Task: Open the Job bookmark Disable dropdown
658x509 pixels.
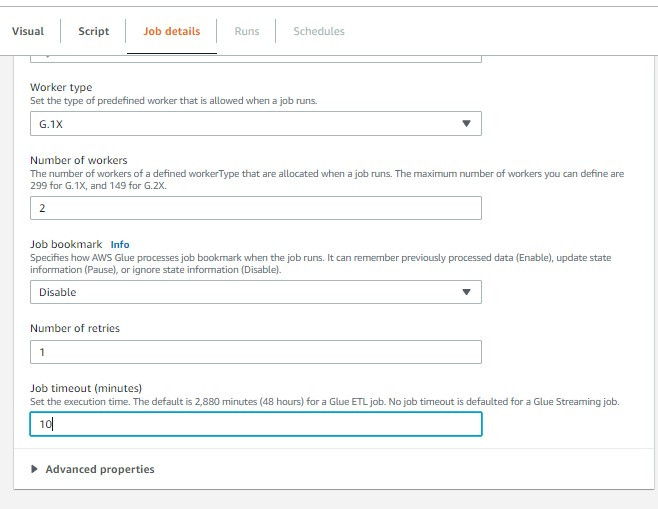Action: pyautogui.click(x=255, y=292)
